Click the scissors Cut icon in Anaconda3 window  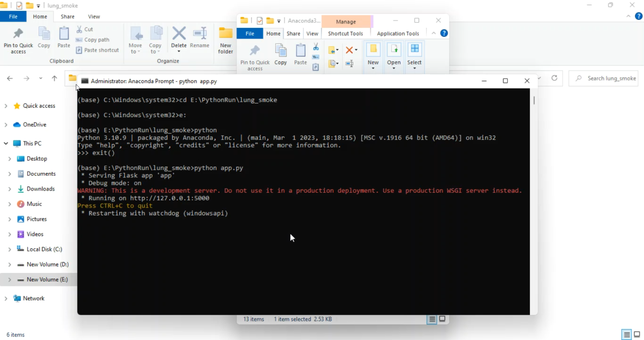coord(316,47)
